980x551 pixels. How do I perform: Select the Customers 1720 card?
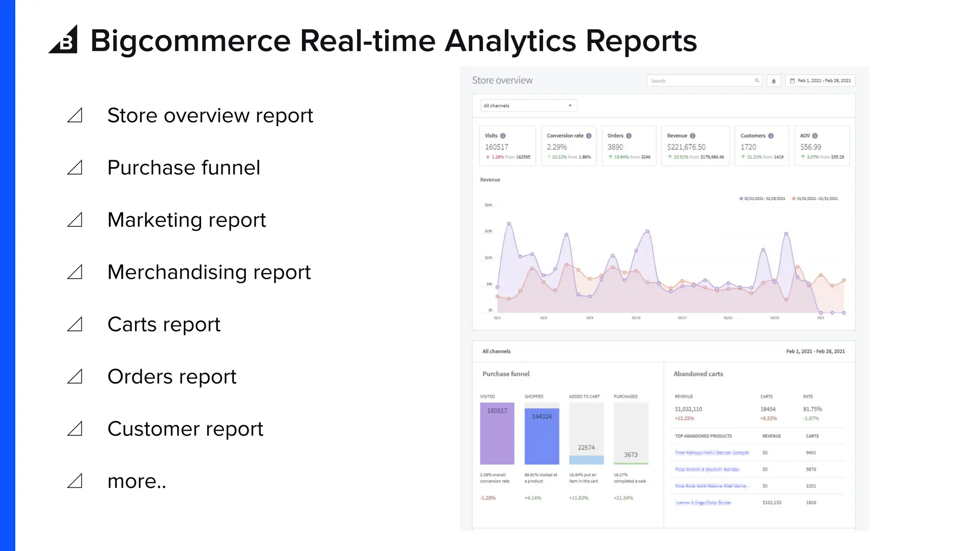pyautogui.click(x=762, y=146)
